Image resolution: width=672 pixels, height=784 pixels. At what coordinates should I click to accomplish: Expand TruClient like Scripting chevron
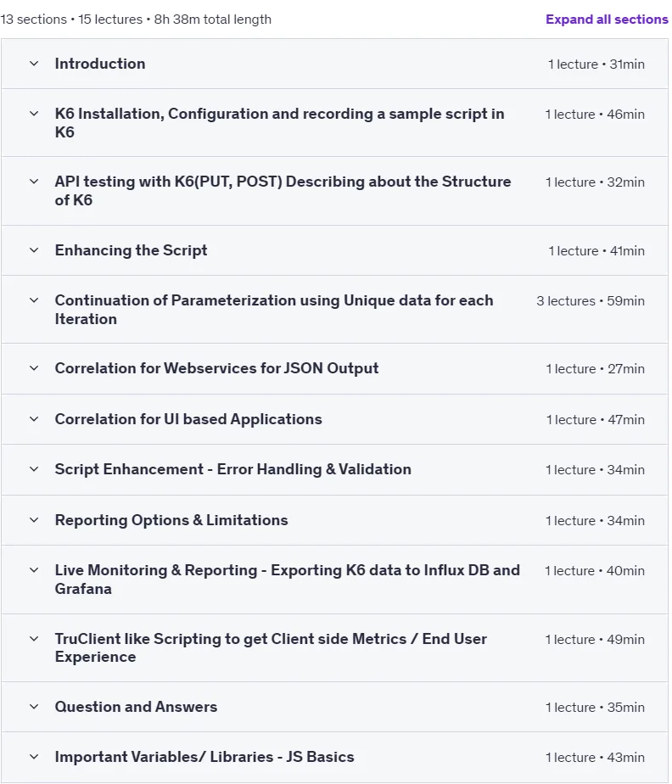[x=34, y=639]
